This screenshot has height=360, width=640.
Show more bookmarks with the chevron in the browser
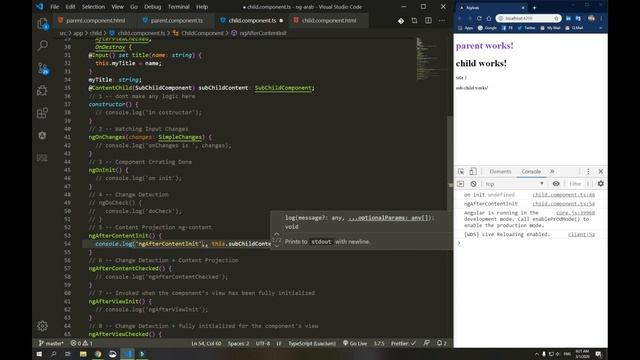601,28
